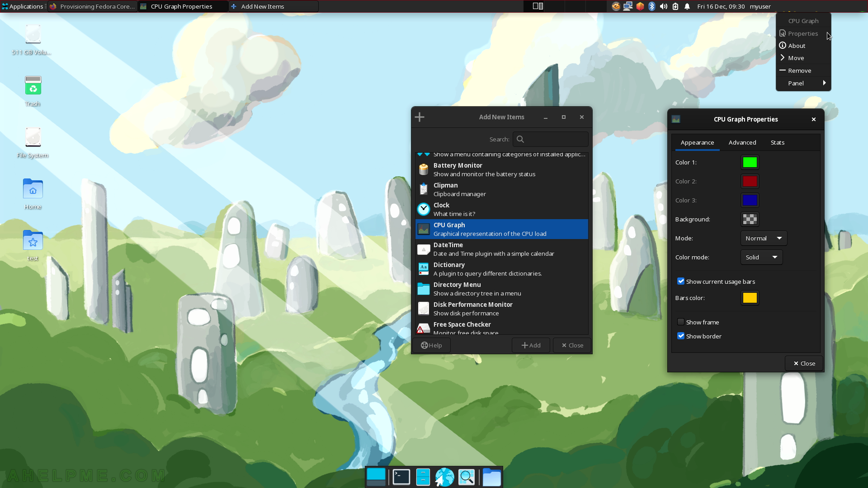This screenshot has height=488, width=868.
Task: Choose Move in the CPU Graph context menu
Action: (803, 58)
